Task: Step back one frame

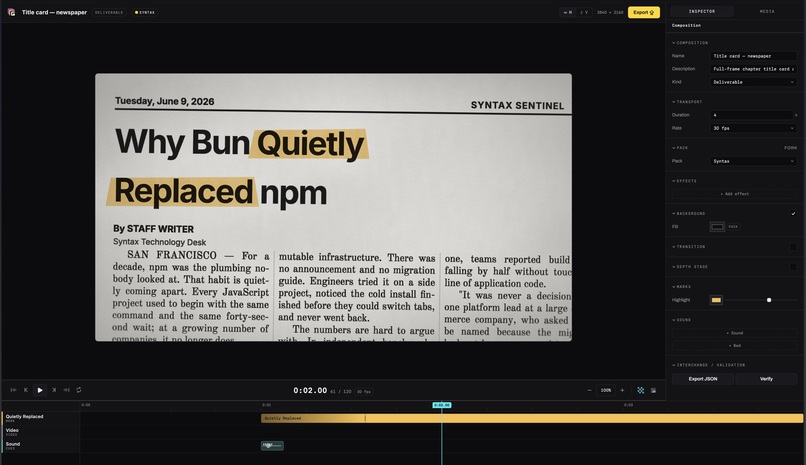Action: [x=26, y=390]
